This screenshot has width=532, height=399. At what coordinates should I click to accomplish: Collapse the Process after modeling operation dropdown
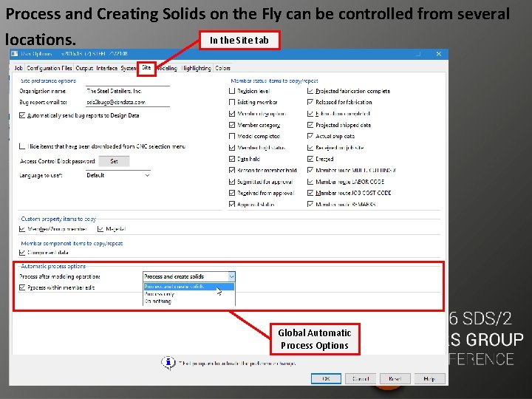[231, 276]
